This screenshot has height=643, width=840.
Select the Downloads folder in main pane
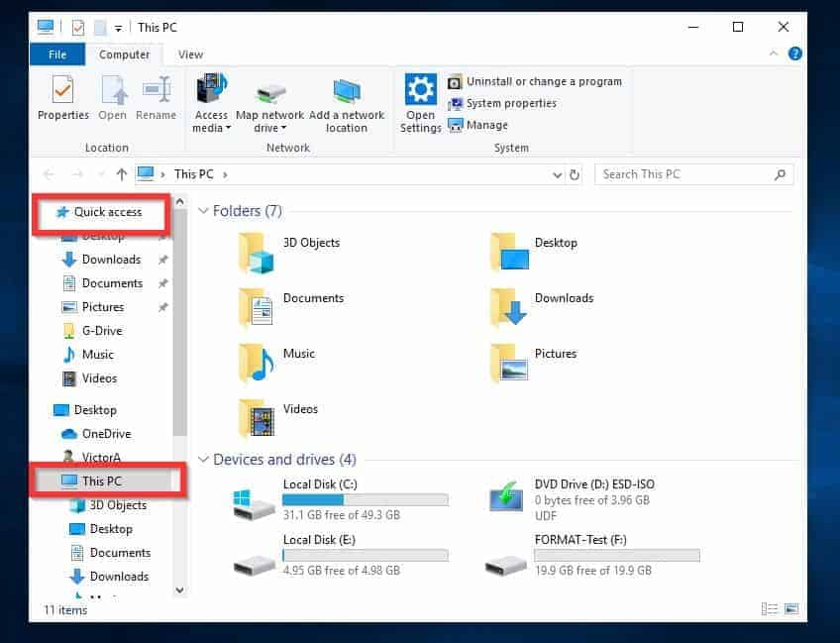542,307
